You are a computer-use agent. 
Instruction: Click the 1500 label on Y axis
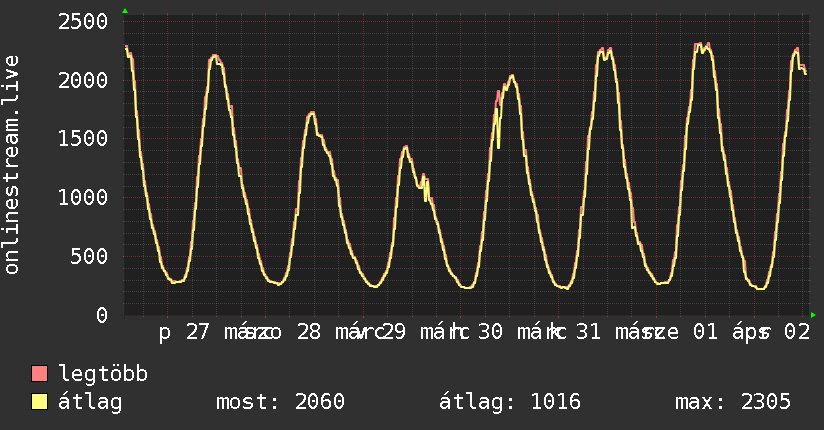pos(83,139)
